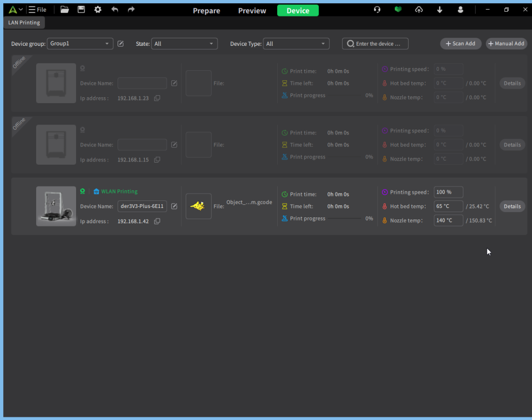Click printer thumbnail for 192.168.1.15

56,145
